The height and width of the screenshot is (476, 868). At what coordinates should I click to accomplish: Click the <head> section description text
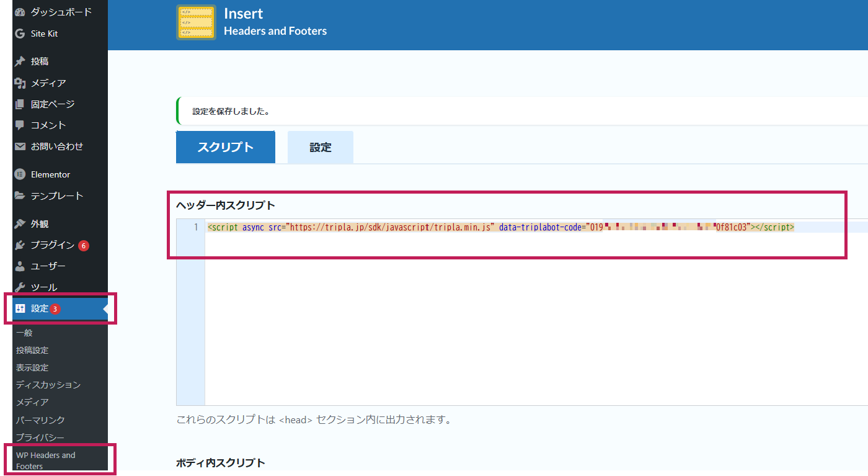(314, 420)
